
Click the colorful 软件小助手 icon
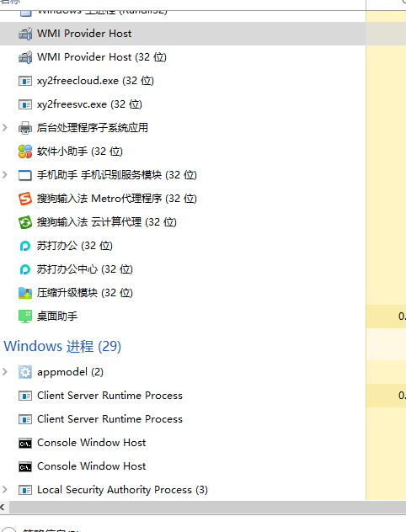25,152
